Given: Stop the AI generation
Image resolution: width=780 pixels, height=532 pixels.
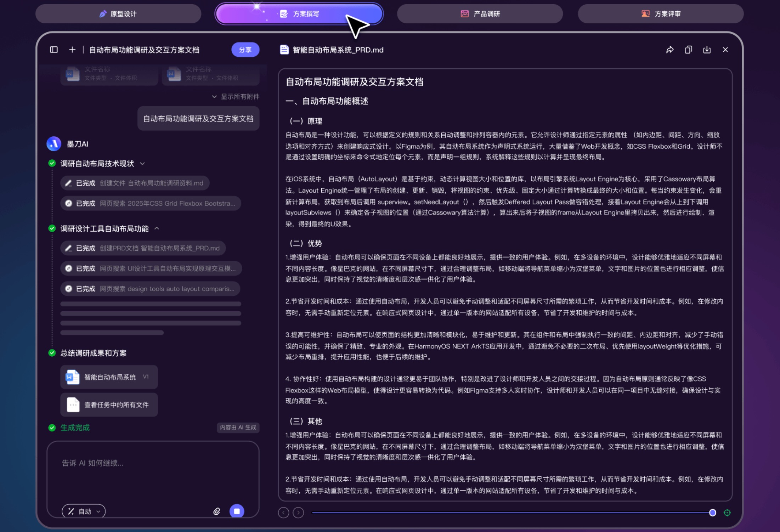Looking at the screenshot, I should tap(237, 511).
